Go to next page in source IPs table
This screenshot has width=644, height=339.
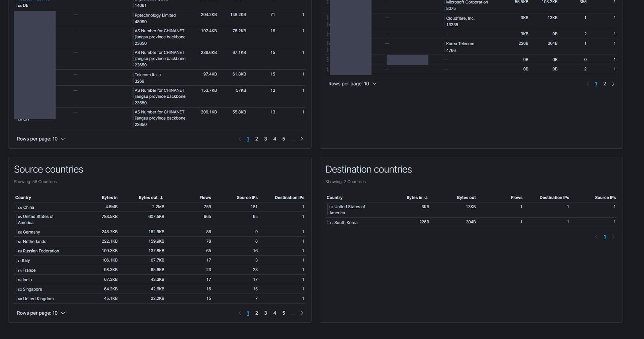(301, 139)
